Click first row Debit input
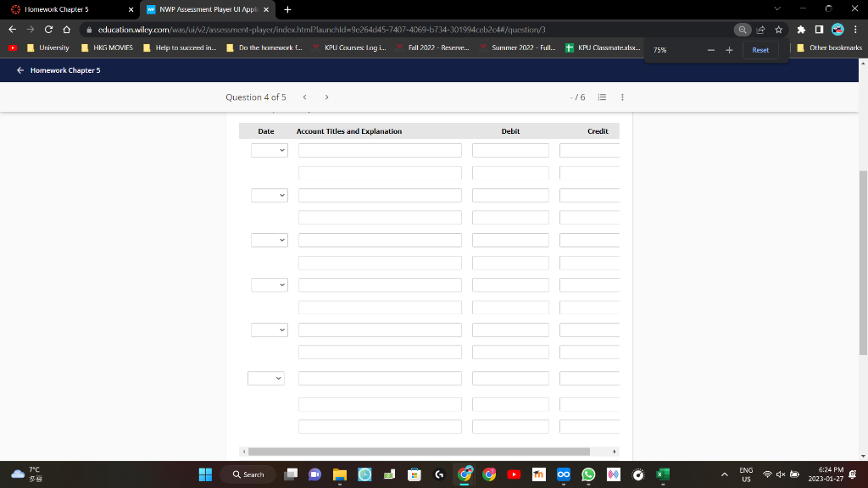This screenshot has height=488, width=868. (x=510, y=150)
